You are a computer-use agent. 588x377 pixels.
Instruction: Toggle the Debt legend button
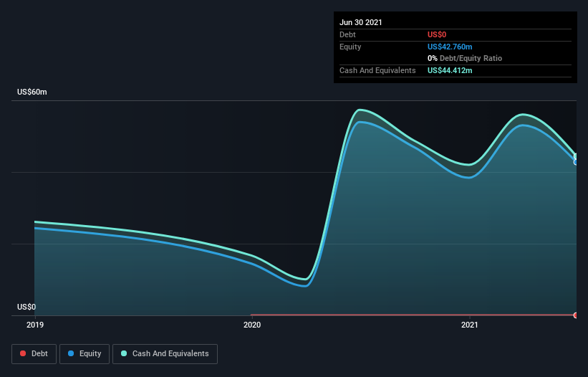34,354
